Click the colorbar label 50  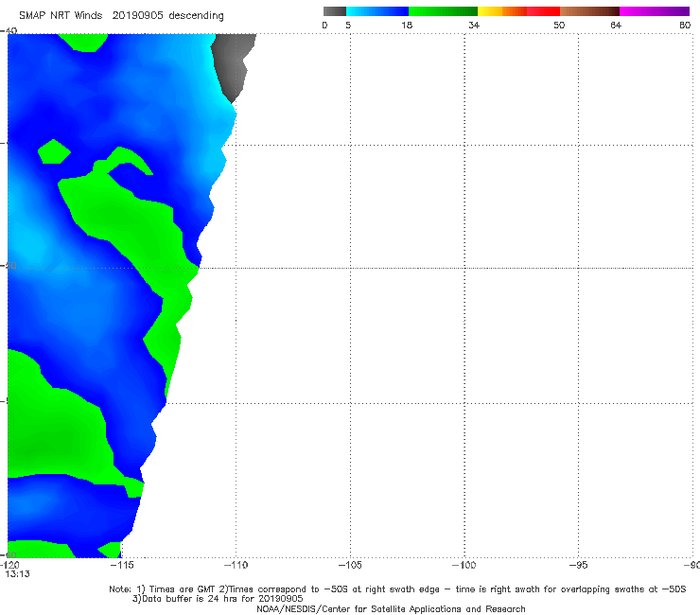(559, 26)
